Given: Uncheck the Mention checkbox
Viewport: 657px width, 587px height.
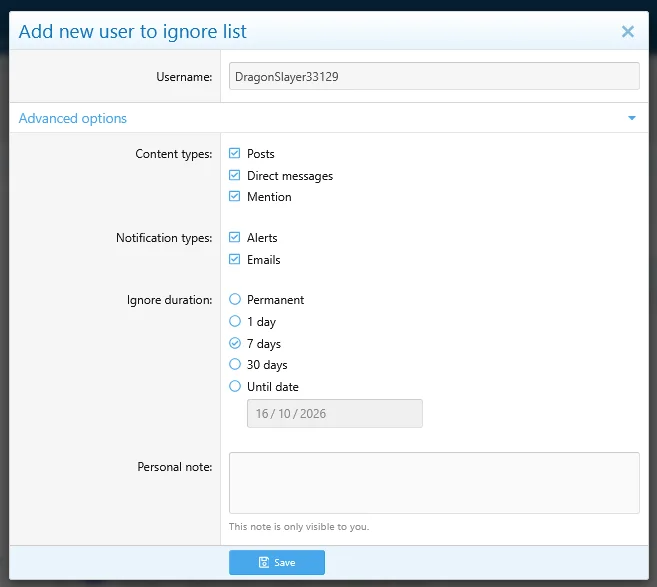Looking at the screenshot, I should 235,197.
